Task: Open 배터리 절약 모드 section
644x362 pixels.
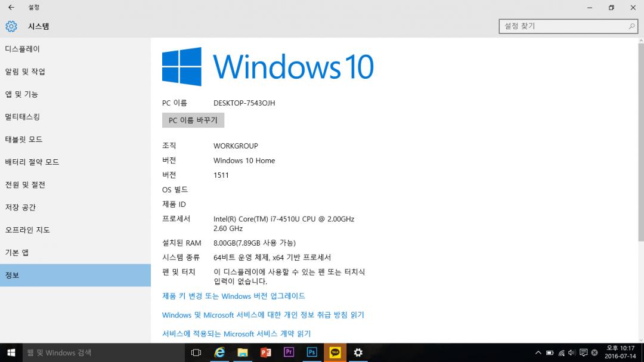Action: (32, 162)
